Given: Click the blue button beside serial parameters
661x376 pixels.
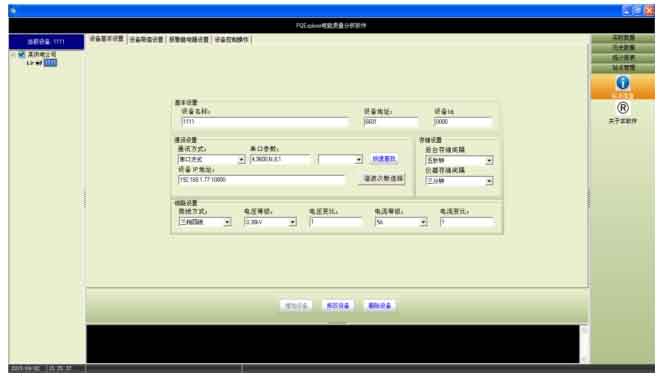Looking at the screenshot, I should coord(384,159).
